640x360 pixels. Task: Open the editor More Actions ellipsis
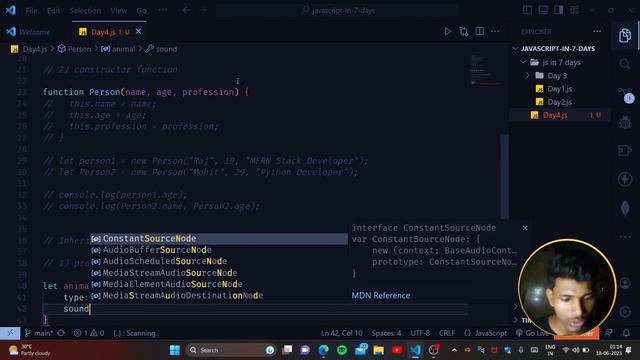pos(495,31)
